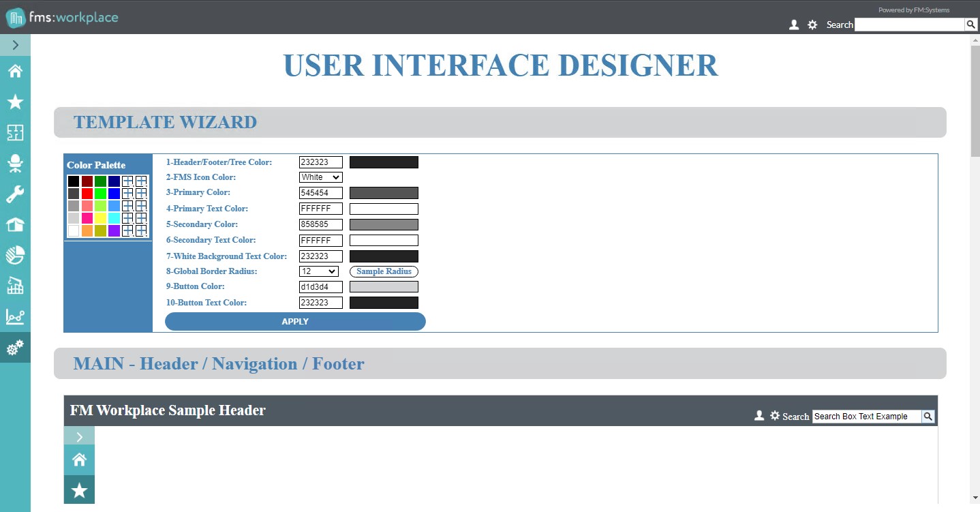Viewport: 980px width, 512px height.
Task: Click the office chair icon in sidebar
Action: [x=15, y=164]
